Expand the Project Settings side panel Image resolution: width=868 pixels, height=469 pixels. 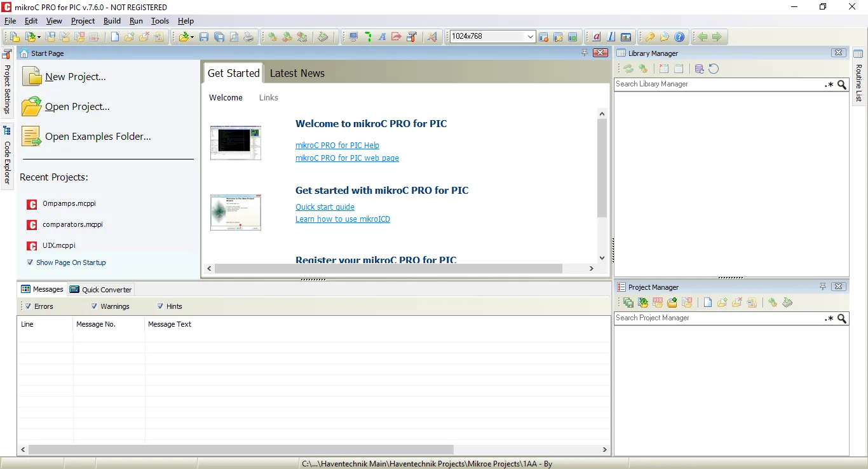[x=8, y=83]
